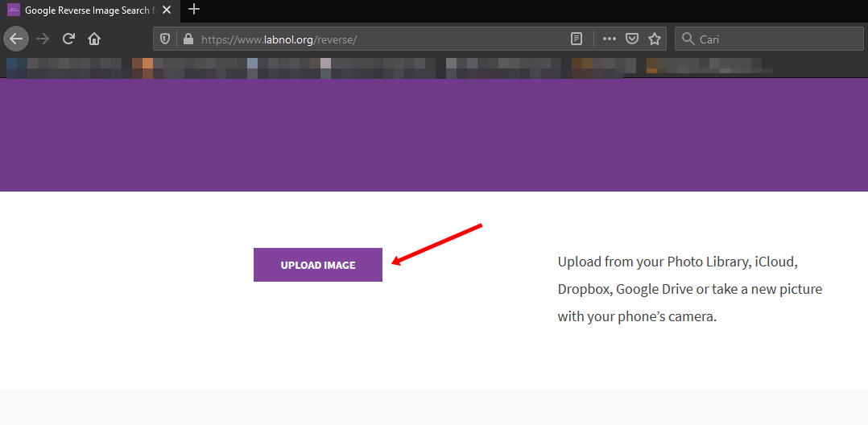Click the forward navigation arrow
Image resolution: width=868 pixels, height=425 pixels.
(x=43, y=39)
